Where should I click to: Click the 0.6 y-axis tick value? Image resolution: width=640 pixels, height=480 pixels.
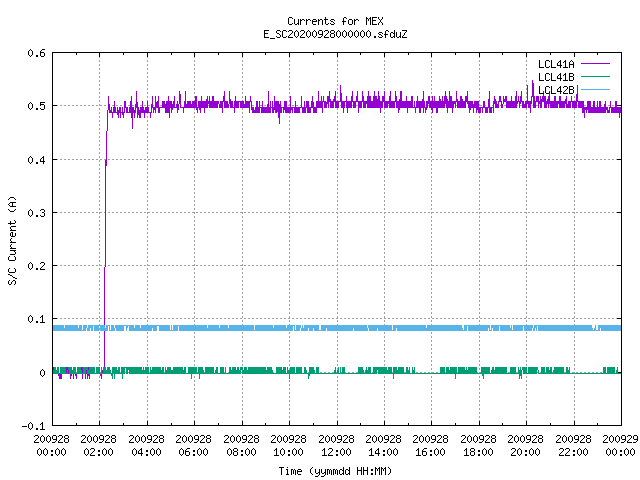coord(36,53)
